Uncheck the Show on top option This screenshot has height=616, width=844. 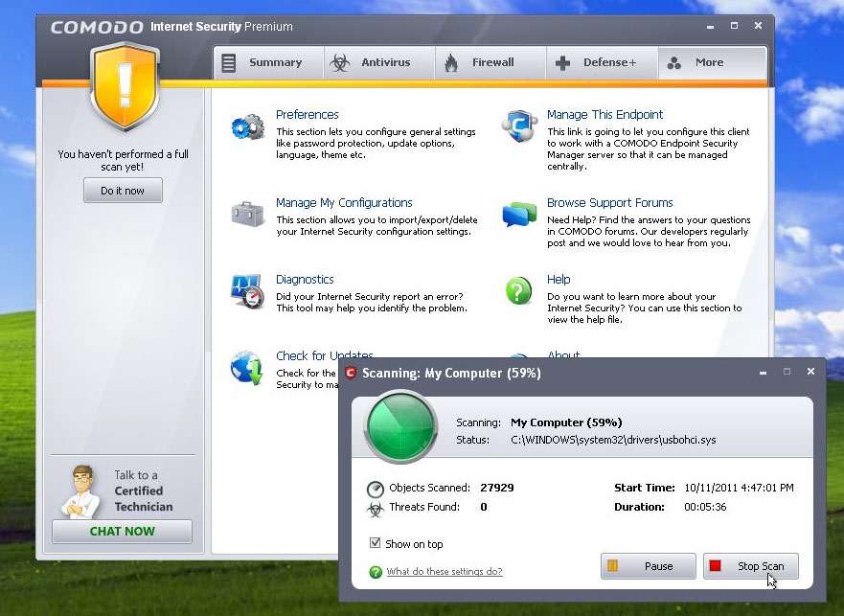click(x=374, y=542)
